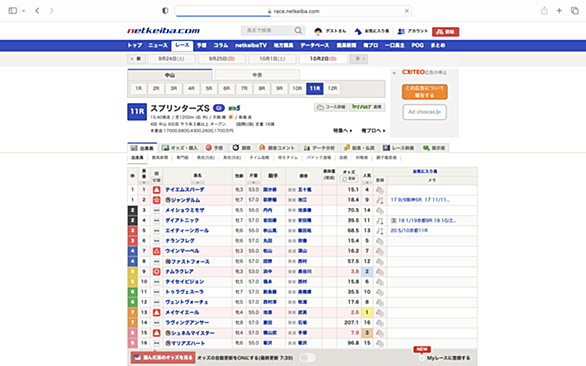586x366 pixels.
Task: Toggle the odds auto-update switch
Action: [307, 358]
